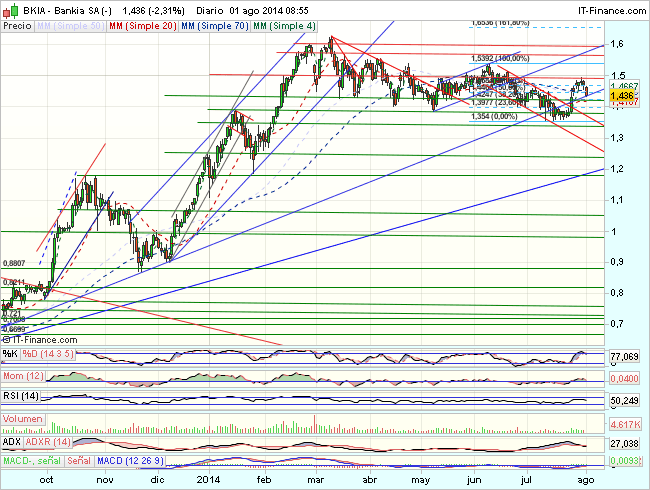Click the stochastic value 77,069

point(624,356)
